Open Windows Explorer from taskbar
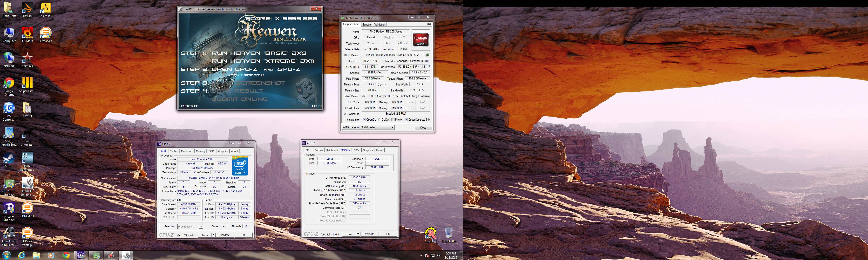The image size is (868, 260). (36, 255)
